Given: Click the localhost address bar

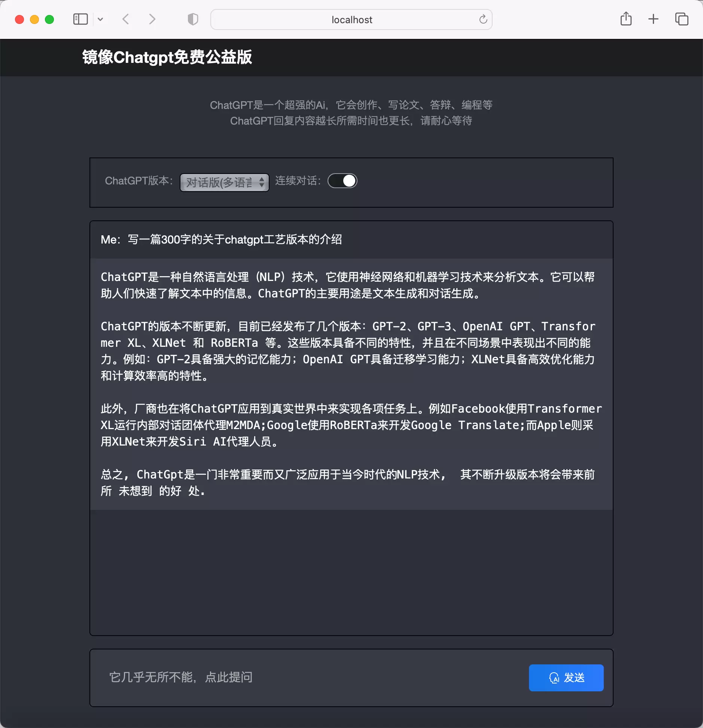Looking at the screenshot, I should click(x=351, y=19).
